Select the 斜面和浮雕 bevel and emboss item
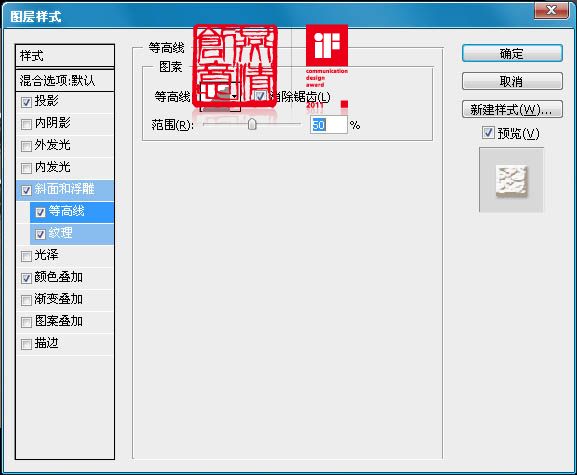The width and height of the screenshot is (577, 475). click(x=65, y=189)
